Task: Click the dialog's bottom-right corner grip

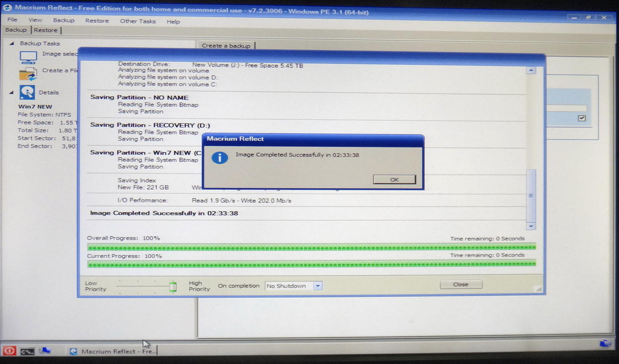Action: point(539,289)
